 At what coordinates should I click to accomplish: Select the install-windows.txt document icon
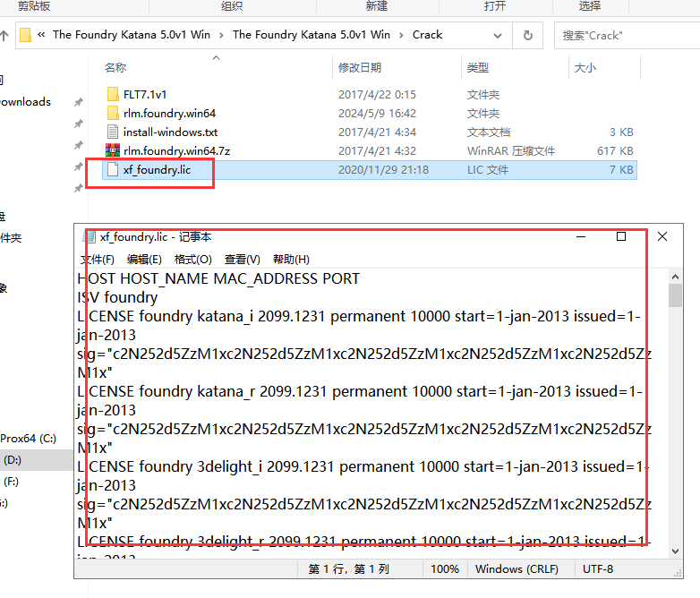click(113, 132)
